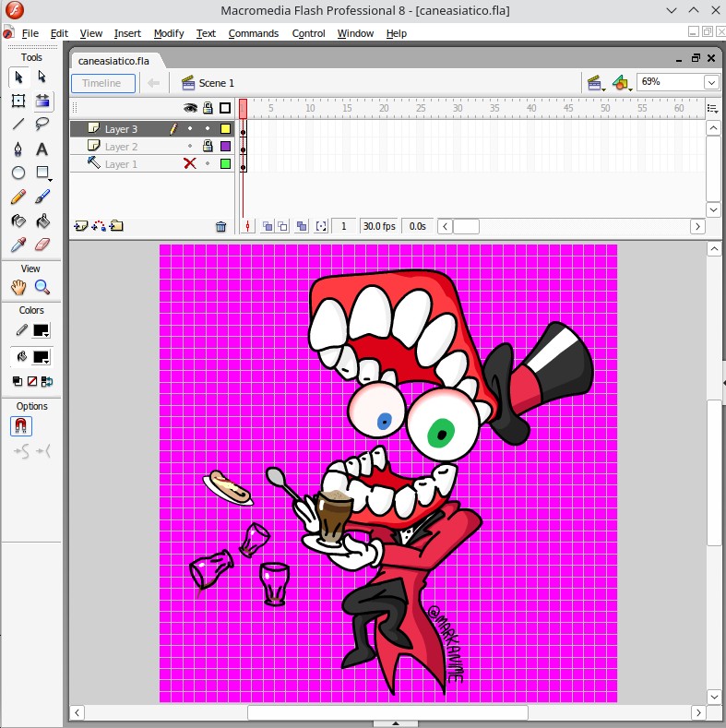
Task: Open the Edit Symbols dropdown
Action: click(x=622, y=83)
